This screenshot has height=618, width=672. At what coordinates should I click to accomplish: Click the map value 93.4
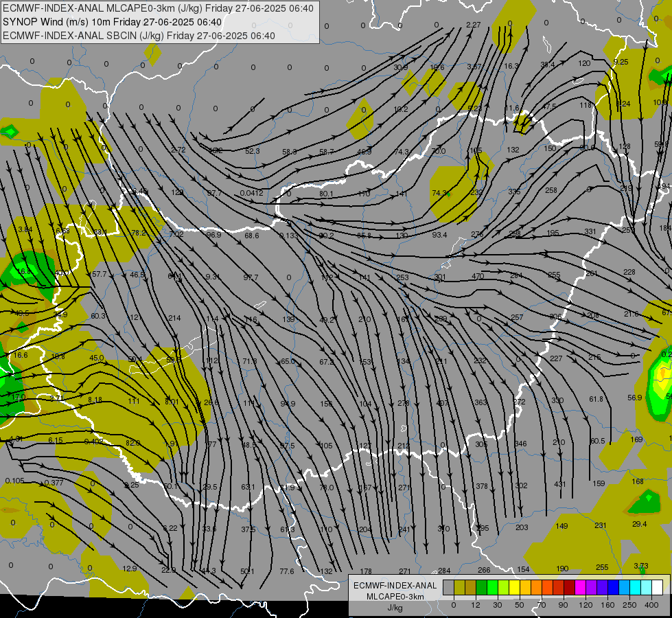click(439, 235)
